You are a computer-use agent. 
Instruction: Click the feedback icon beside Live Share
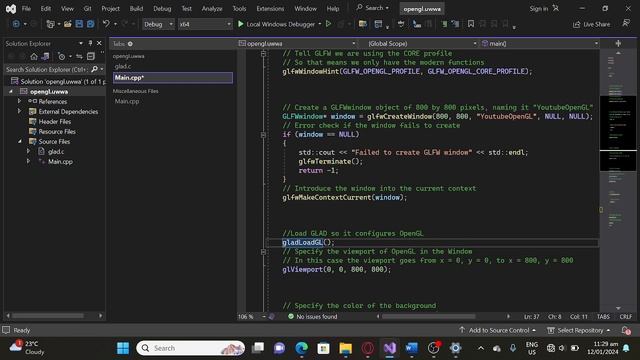626,24
